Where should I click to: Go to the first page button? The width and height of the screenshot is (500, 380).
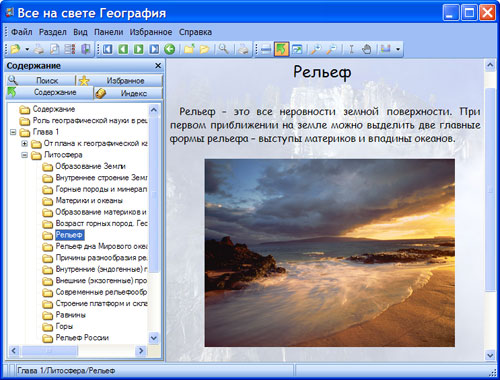107,50
